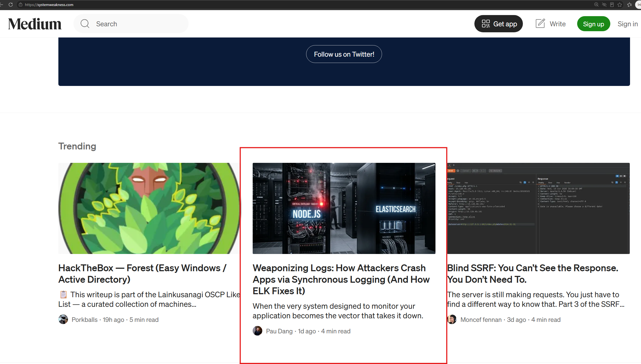641x364 pixels.
Task: Open HackTheBox — Forest article title
Action: pyautogui.click(x=142, y=274)
